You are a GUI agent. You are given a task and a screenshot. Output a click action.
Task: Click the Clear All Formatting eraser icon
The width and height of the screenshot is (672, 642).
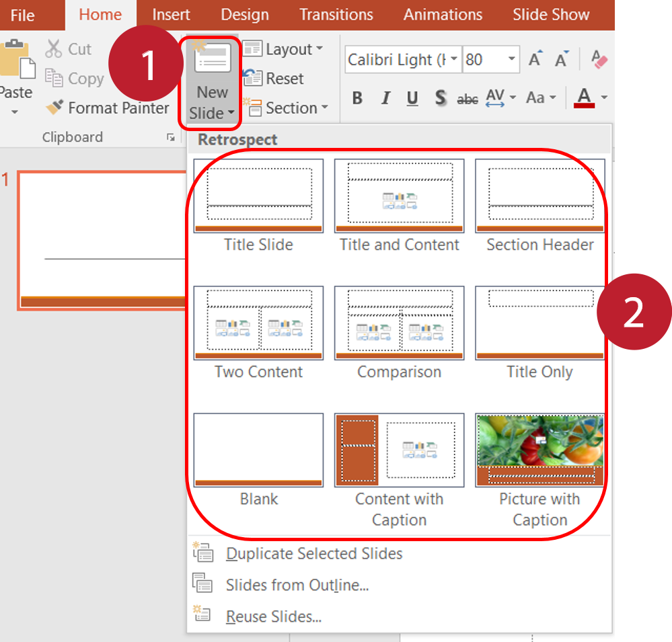tap(599, 59)
